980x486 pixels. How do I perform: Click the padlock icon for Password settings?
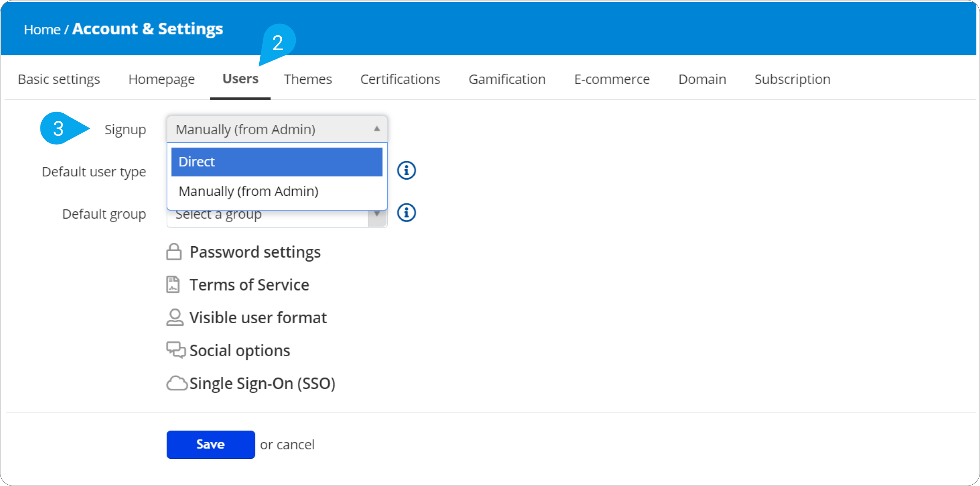[174, 252]
